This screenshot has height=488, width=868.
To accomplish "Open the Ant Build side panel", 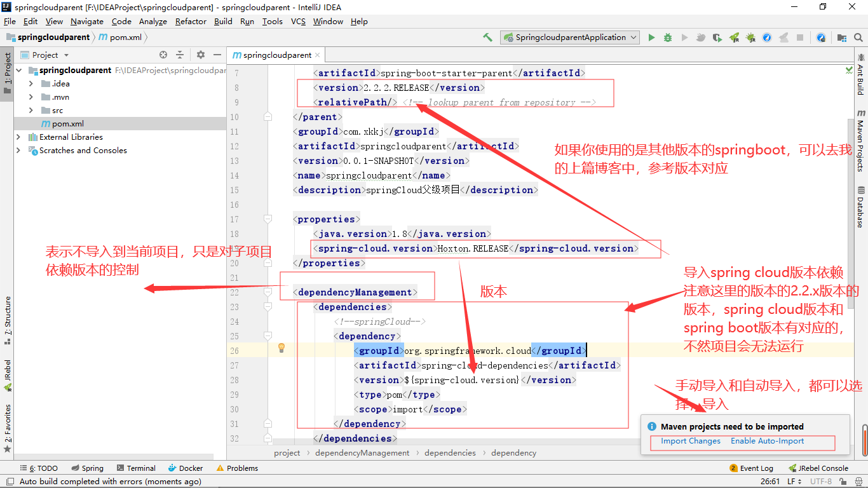I will tap(860, 74).
